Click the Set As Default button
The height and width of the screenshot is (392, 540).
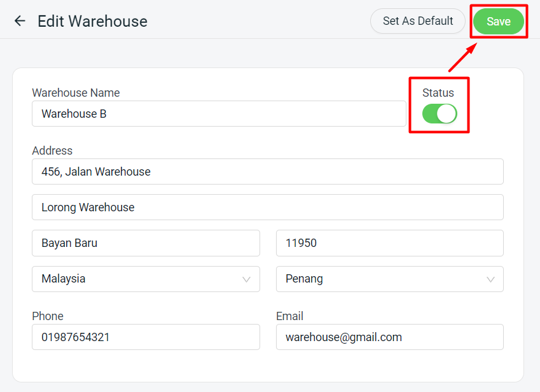[418, 21]
